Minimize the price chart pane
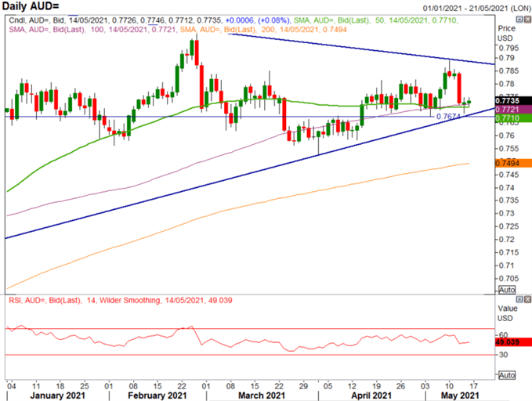This screenshot has height=401, width=532. click(x=519, y=19)
